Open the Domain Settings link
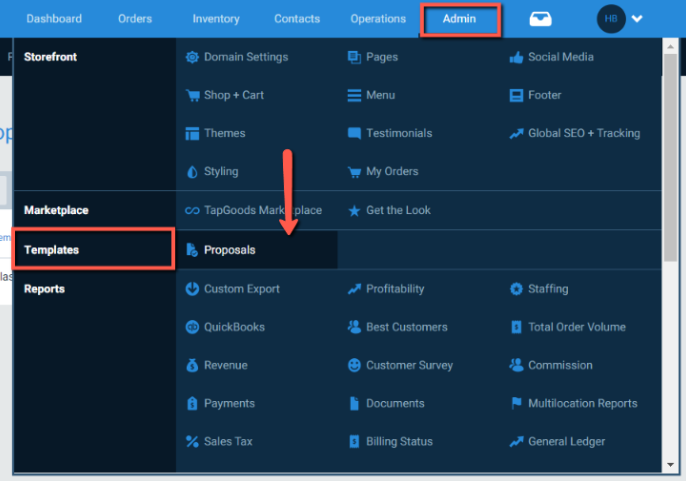The image size is (686, 481). point(246,57)
